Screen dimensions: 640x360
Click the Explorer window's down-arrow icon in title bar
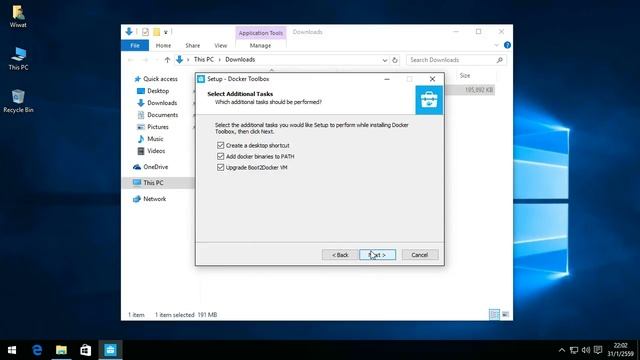click(129, 31)
